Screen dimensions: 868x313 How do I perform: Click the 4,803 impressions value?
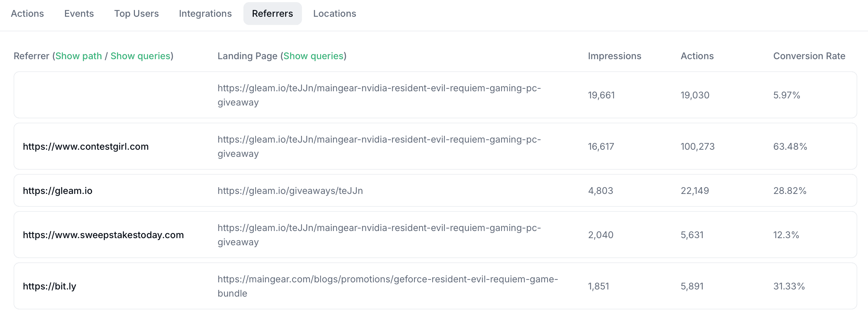point(601,191)
